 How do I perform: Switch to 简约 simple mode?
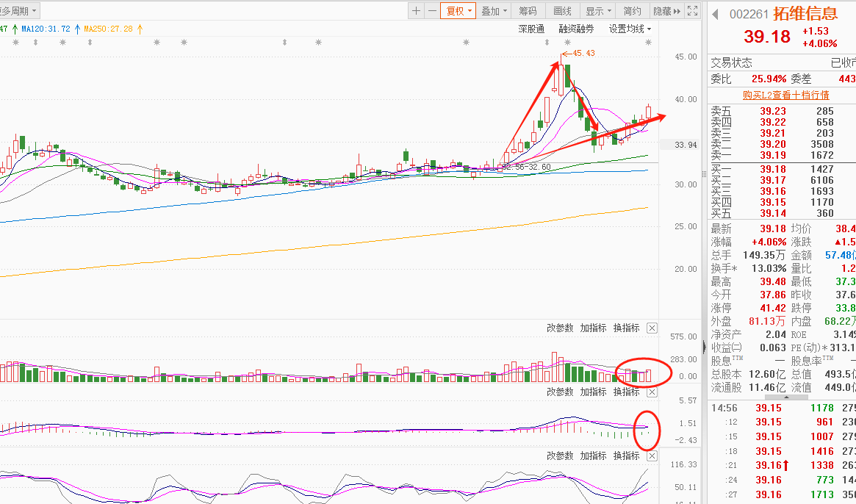tap(632, 11)
